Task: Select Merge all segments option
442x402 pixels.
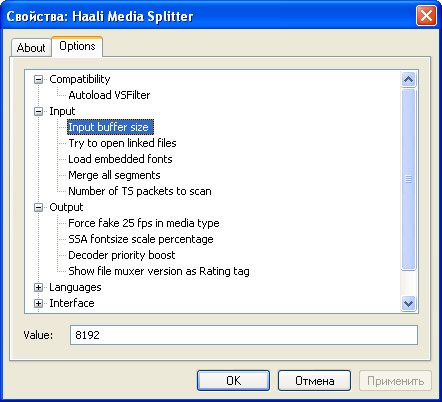Action: pyautogui.click(x=114, y=175)
